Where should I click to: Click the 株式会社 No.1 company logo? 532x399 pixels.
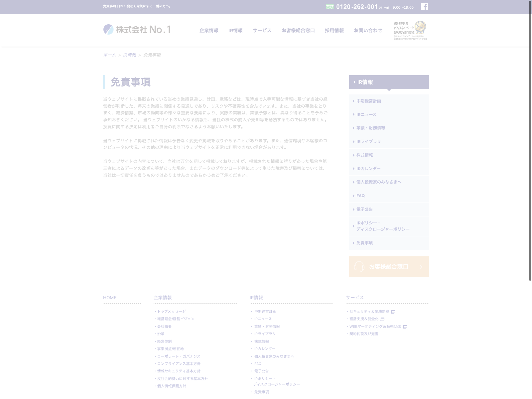(x=137, y=30)
